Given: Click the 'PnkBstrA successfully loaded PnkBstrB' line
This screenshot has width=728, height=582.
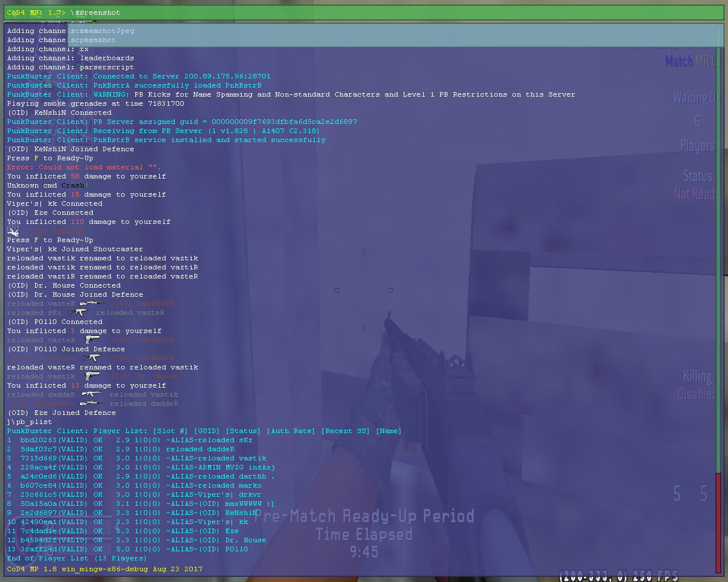Looking at the screenshot, I should [x=134, y=85].
